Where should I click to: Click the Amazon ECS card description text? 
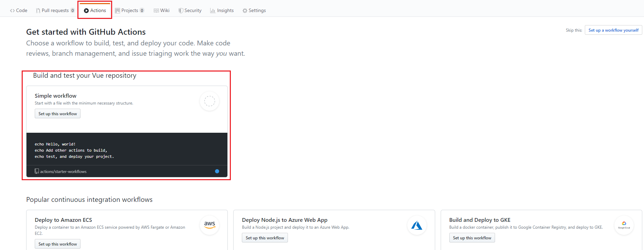pos(110,230)
